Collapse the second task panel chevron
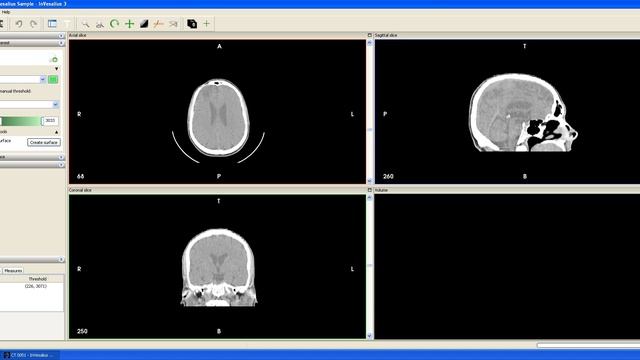Image resolution: width=640 pixels, height=360 pixels. click(61, 43)
